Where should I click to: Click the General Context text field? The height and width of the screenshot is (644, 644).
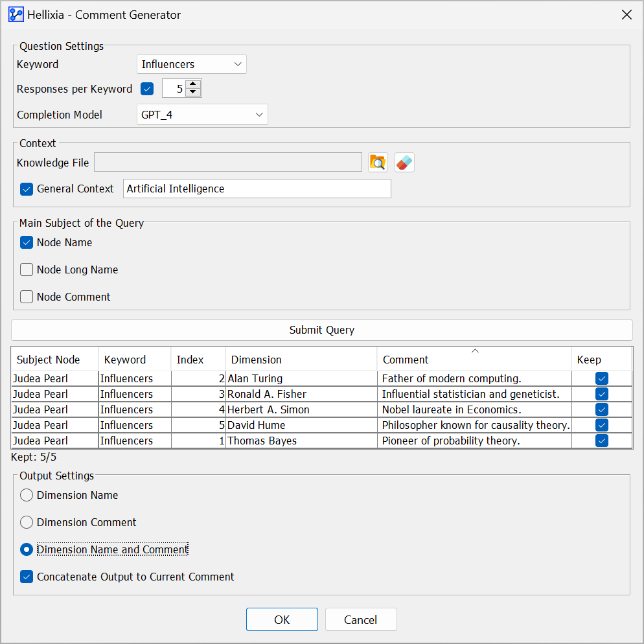click(x=257, y=189)
